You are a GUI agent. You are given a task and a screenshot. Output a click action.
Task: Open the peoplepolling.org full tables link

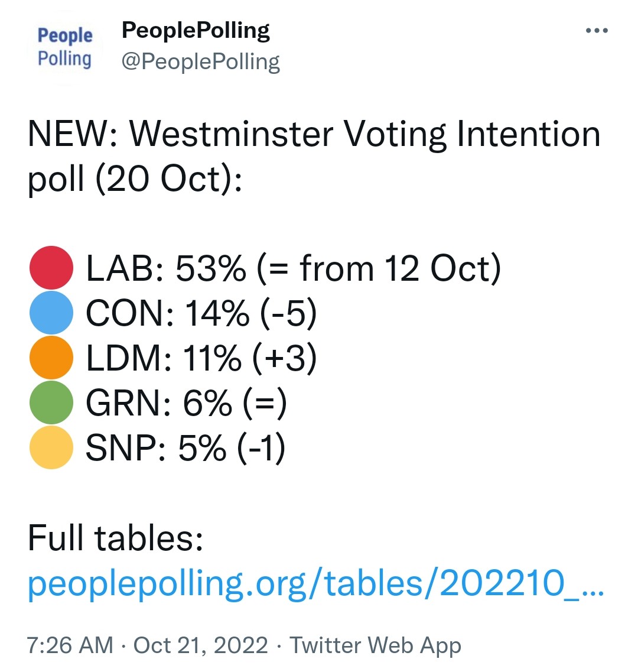316,584
